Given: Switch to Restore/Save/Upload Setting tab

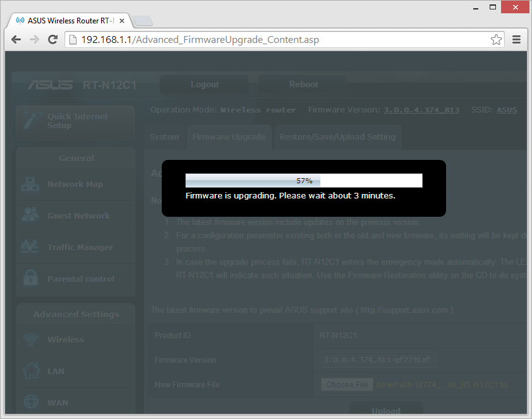Looking at the screenshot, I should tap(337, 137).
